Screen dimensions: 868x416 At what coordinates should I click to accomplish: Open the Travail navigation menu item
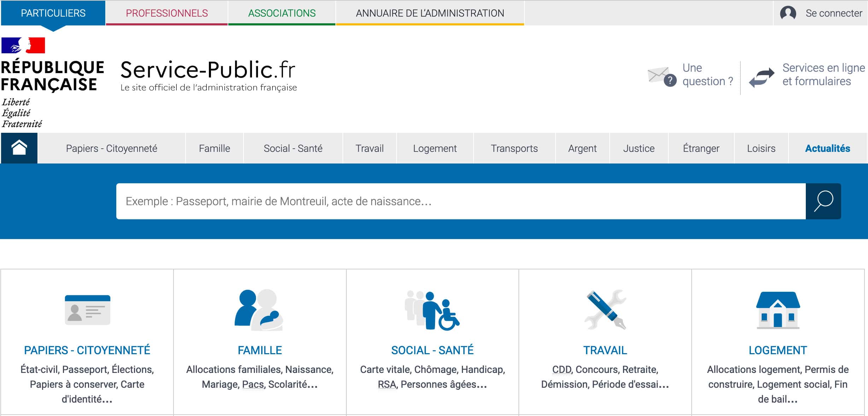pyautogui.click(x=369, y=148)
